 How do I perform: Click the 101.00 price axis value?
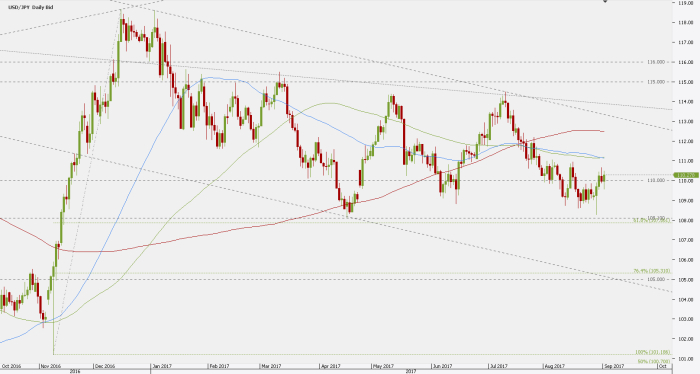tap(686, 358)
